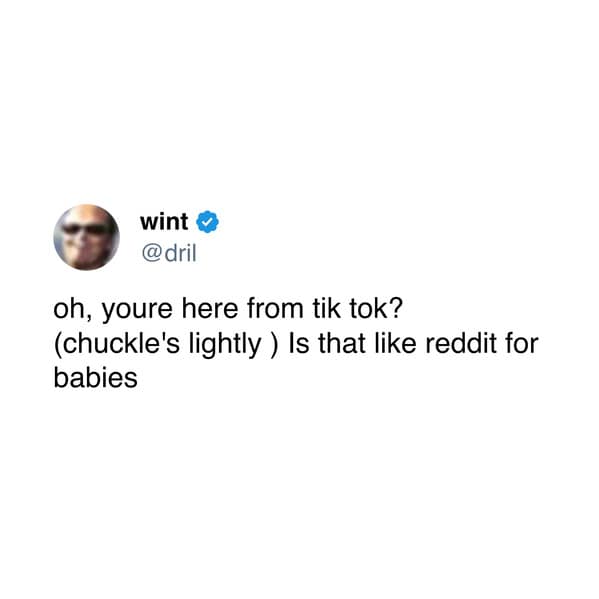Click the word youre in first line
This screenshot has width=599, height=599.
coord(137,310)
